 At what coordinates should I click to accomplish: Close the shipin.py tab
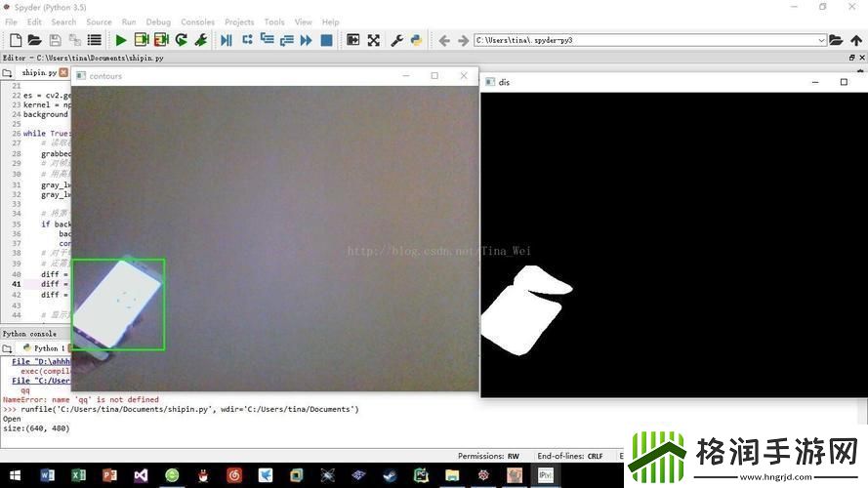click(x=63, y=73)
